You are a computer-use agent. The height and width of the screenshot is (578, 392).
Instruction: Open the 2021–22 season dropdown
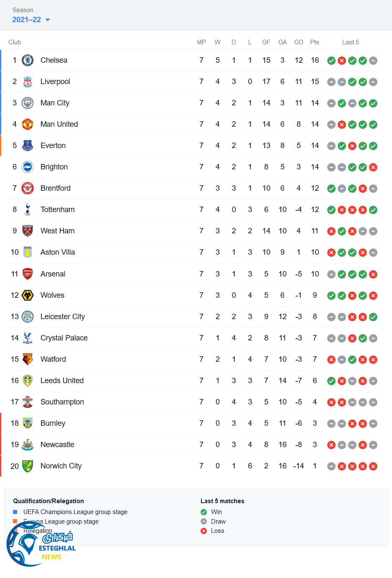31,20
